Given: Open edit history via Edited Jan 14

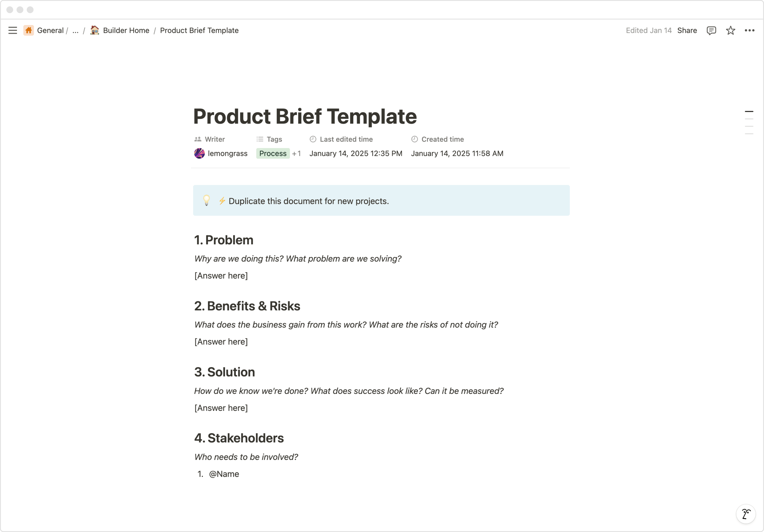Looking at the screenshot, I should tap(649, 30).
